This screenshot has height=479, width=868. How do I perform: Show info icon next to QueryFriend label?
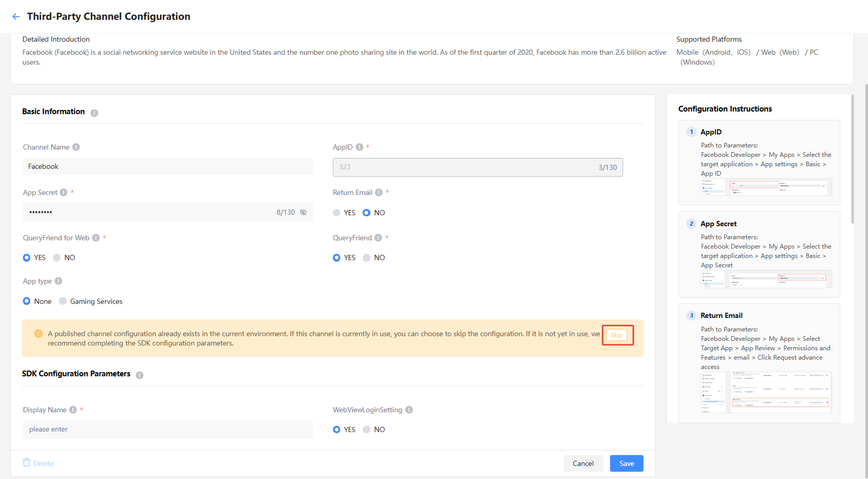click(x=378, y=238)
